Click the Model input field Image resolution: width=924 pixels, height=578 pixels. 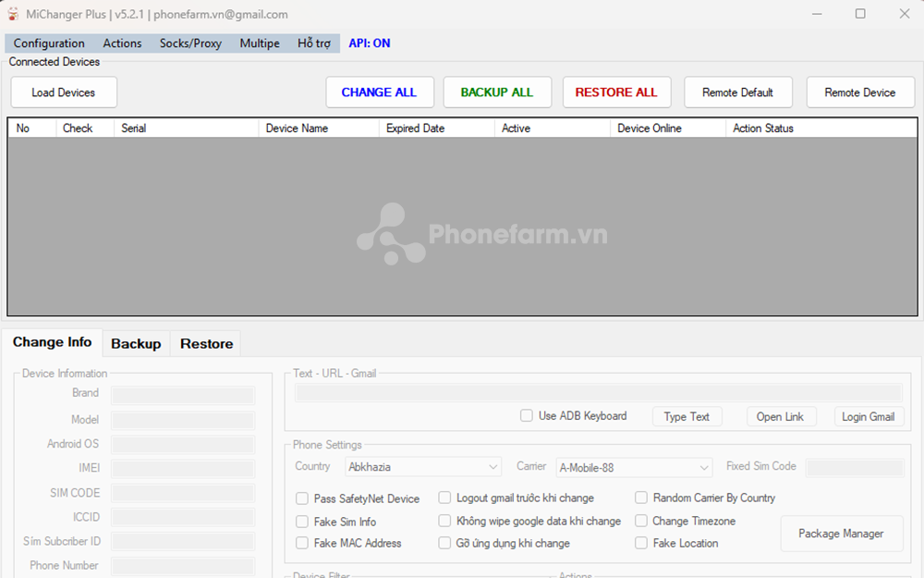183,421
